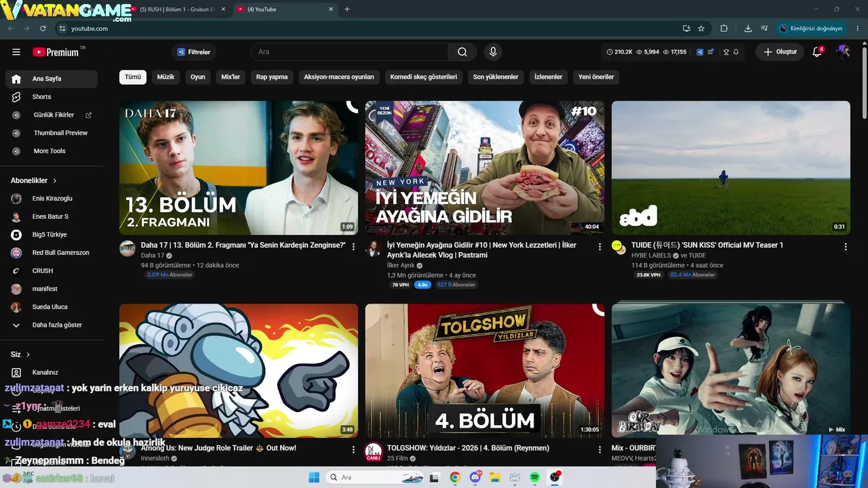Open Sueda Uluca subscription channel

[52, 307]
